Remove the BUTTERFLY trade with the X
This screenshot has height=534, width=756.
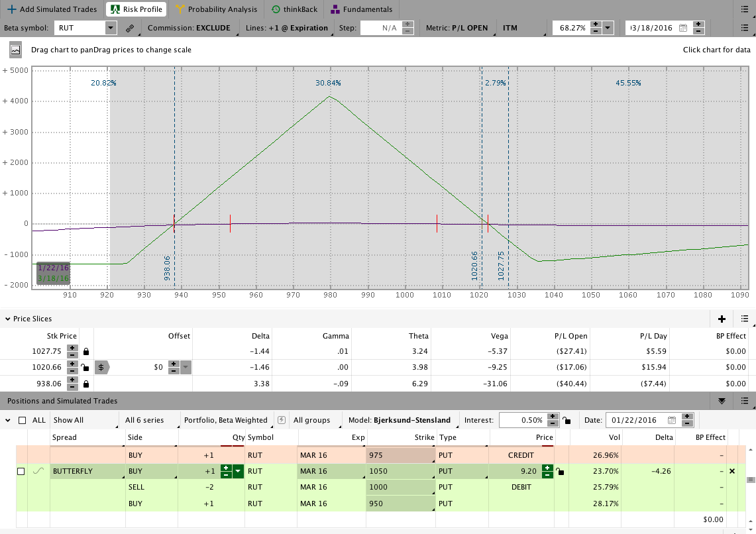coord(732,471)
